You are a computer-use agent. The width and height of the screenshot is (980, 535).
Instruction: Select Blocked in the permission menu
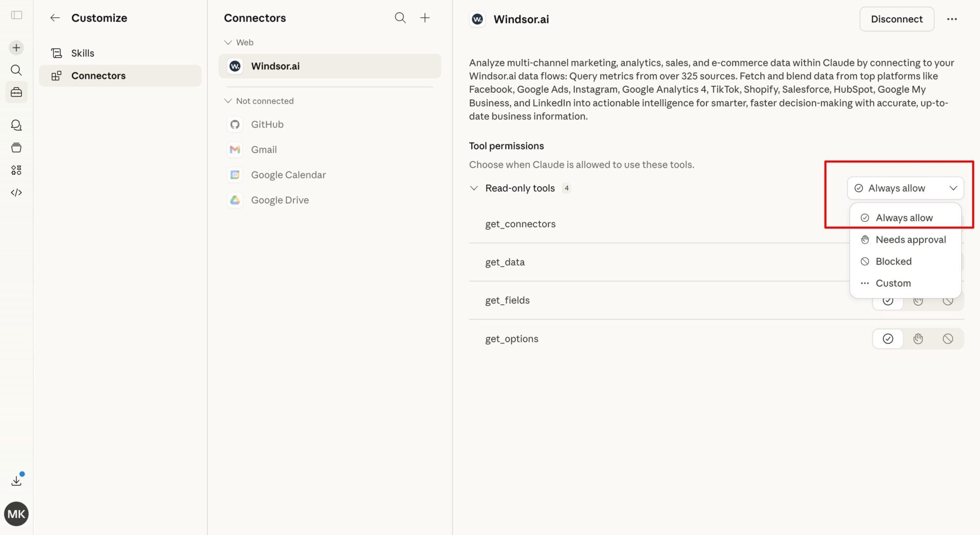point(893,262)
